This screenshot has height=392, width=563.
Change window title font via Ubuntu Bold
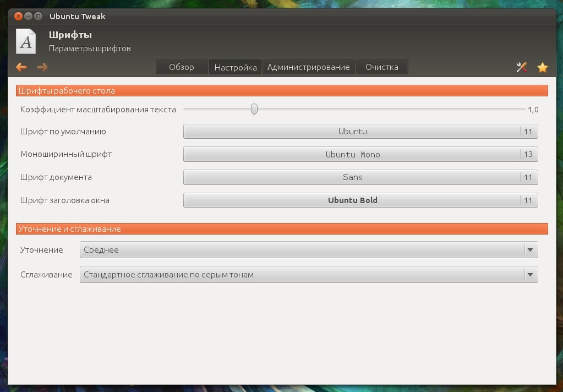[360, 200]
